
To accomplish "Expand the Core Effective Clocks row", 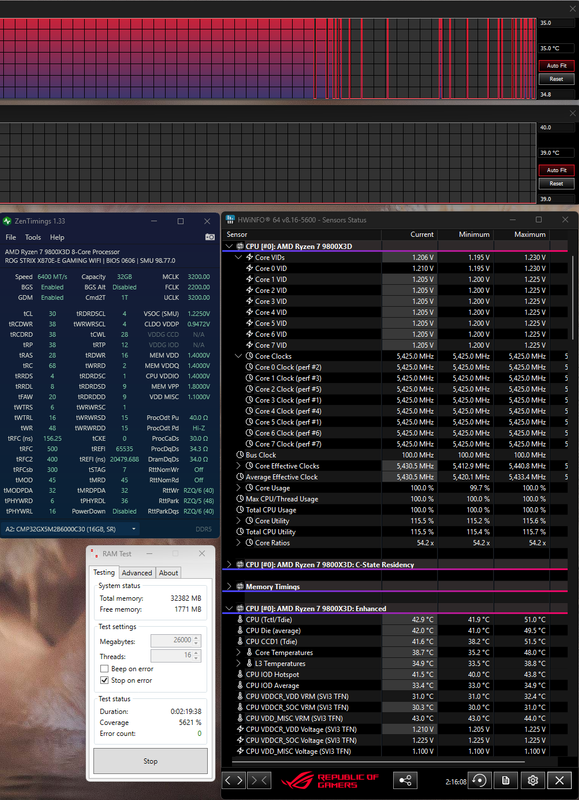I will (x=238, y=466).
